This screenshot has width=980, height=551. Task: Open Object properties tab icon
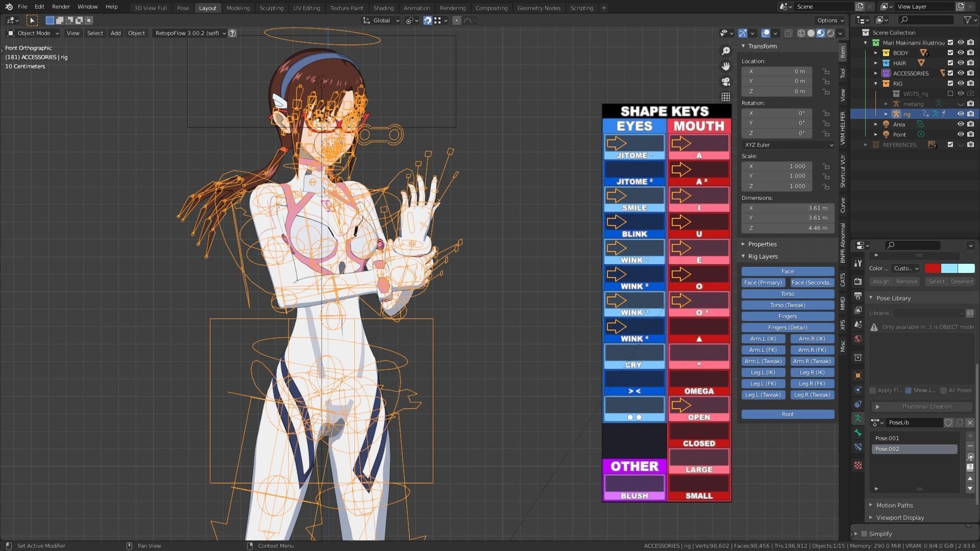(x=858, y=375)
